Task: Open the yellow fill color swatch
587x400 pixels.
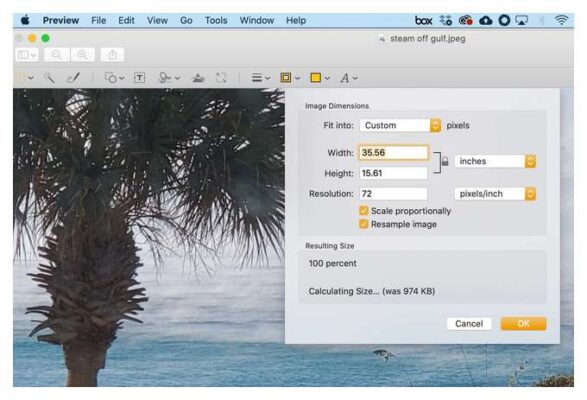Action: pos(316,78)
